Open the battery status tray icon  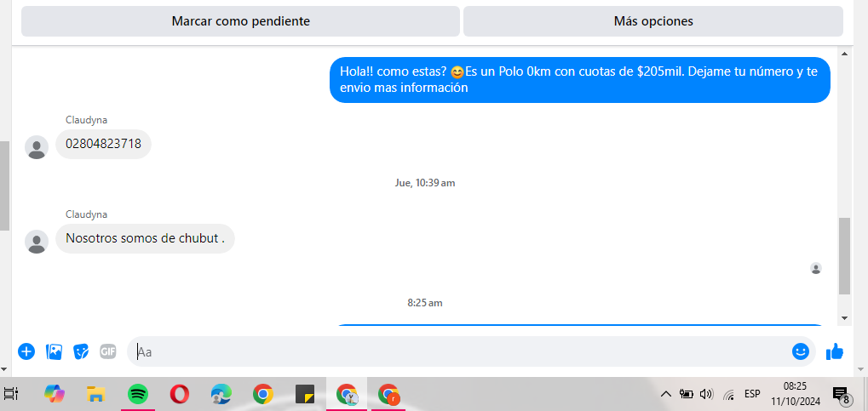[x=687, y=394]
